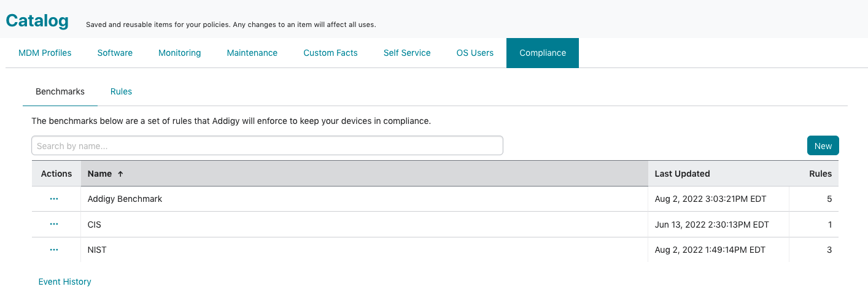The height and width of the screenshot is (308, 868).
Task: Create a New benchmark
Action: click(x=823, y=146)
